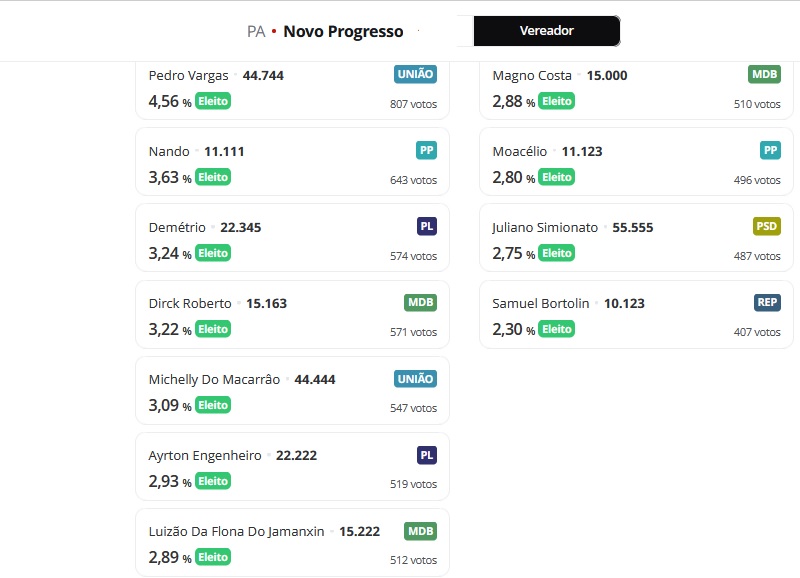Select the Vereador tab

(x=547, y=31)
